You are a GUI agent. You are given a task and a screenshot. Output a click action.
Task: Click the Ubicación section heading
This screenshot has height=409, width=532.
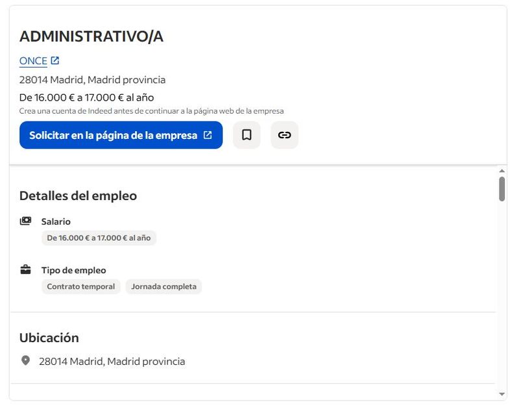[x=49, y=338]
